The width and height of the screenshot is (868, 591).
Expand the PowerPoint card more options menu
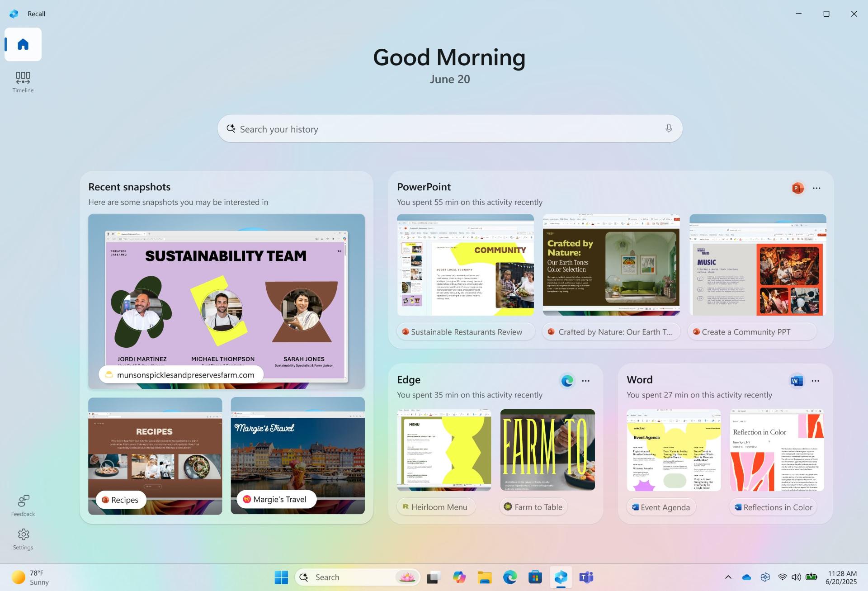pos(816,188)
